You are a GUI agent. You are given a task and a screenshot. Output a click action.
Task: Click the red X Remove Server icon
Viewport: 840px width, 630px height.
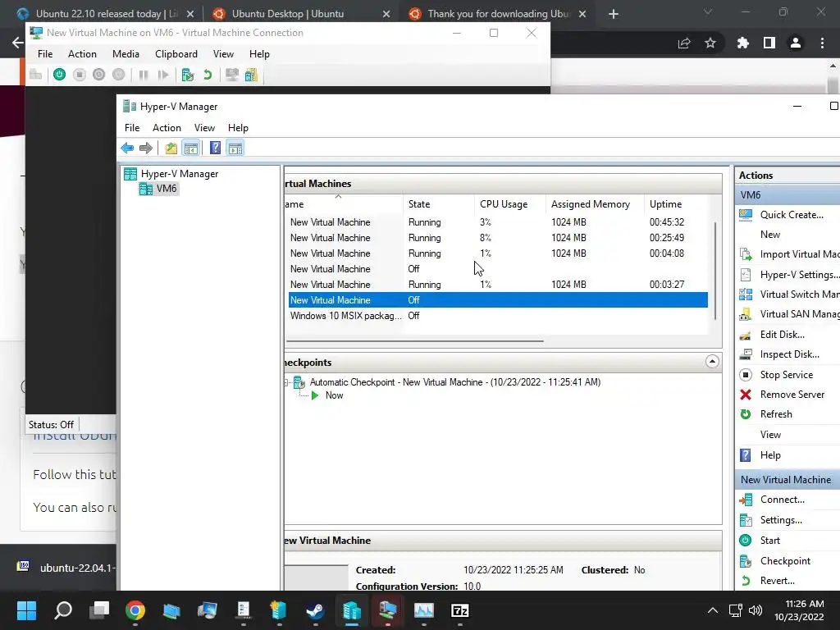click(x=746, y=395)
